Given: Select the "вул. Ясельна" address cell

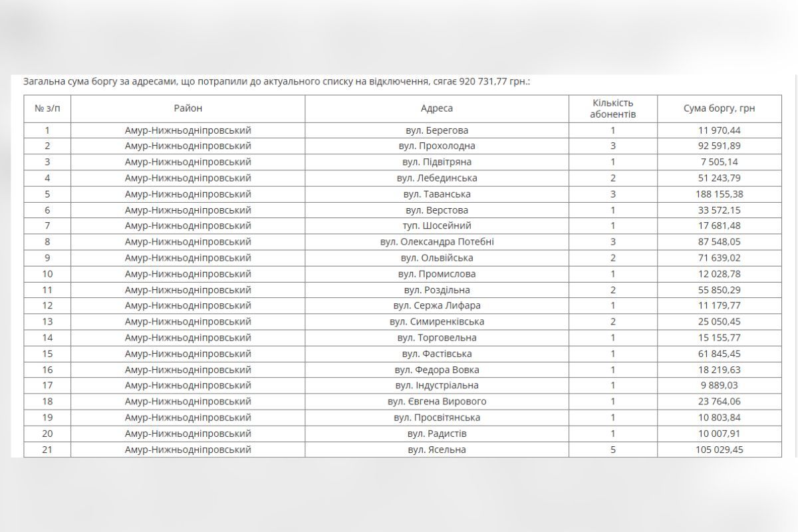Looking at the screenshot, I should coord(436,450).
